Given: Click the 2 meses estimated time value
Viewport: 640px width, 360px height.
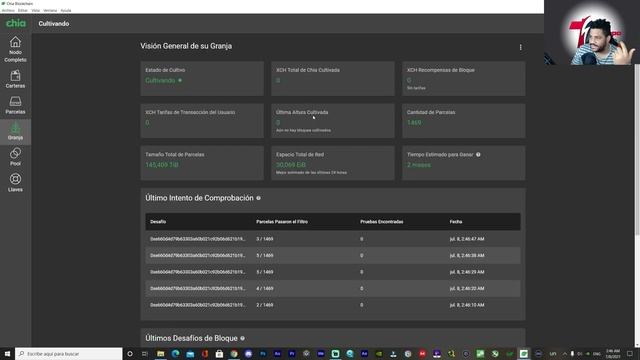Looking at the screenshot, I should [x=419, y=165].
